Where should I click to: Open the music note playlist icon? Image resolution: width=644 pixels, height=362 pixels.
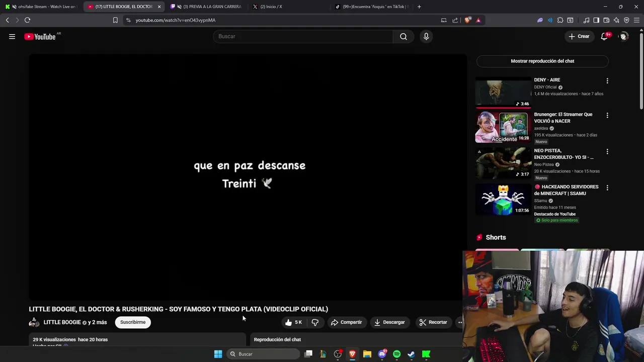586,20
